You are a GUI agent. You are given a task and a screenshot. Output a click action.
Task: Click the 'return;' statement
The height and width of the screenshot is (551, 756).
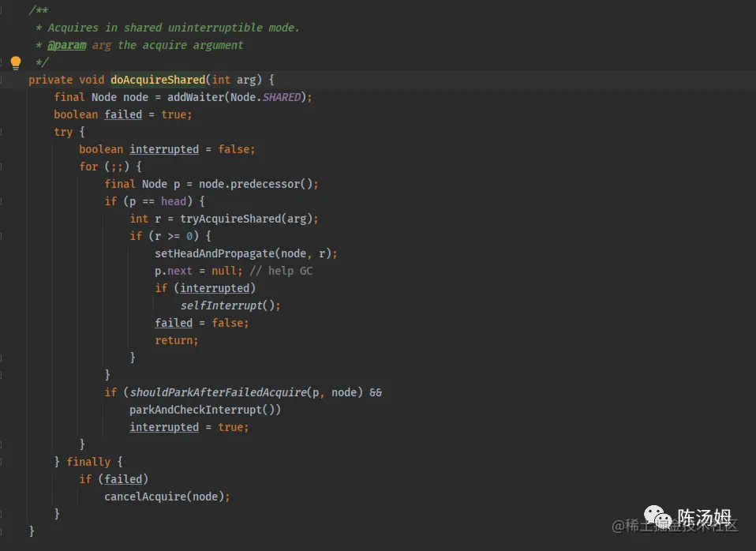click(x=177, y=340)
